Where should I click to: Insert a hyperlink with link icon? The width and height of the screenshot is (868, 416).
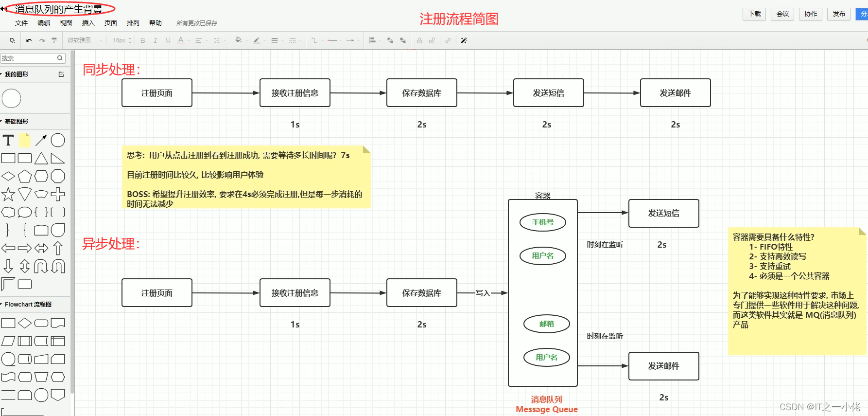pos(448,40)
